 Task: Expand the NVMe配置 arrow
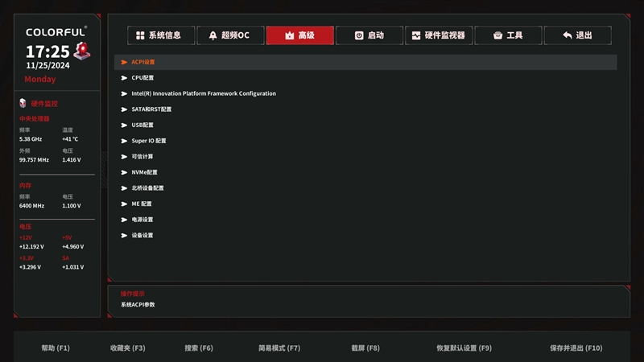[x=124, y=172]
